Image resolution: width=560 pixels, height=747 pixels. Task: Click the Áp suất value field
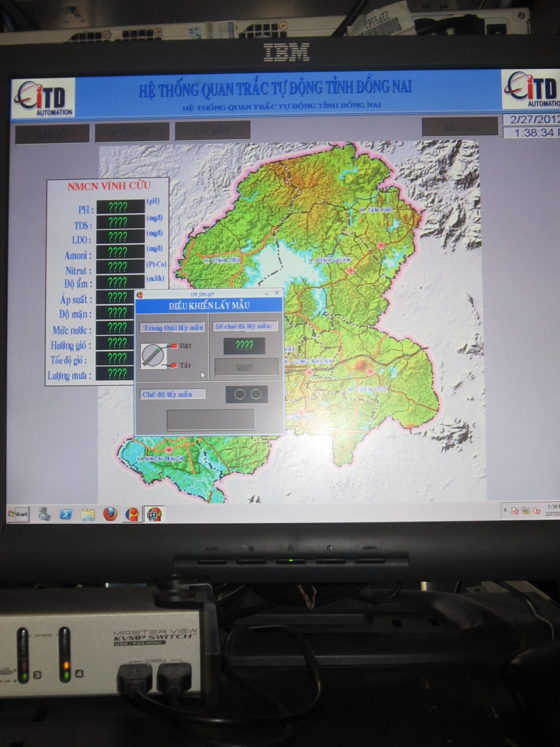(x=115, y=297)
